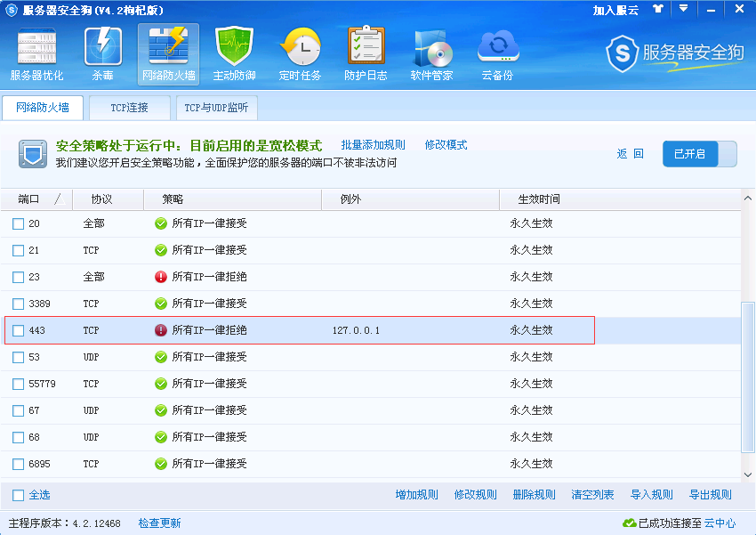
Task: Click the scrollbar down arrow of rule list
Action: tap(748, 474)
